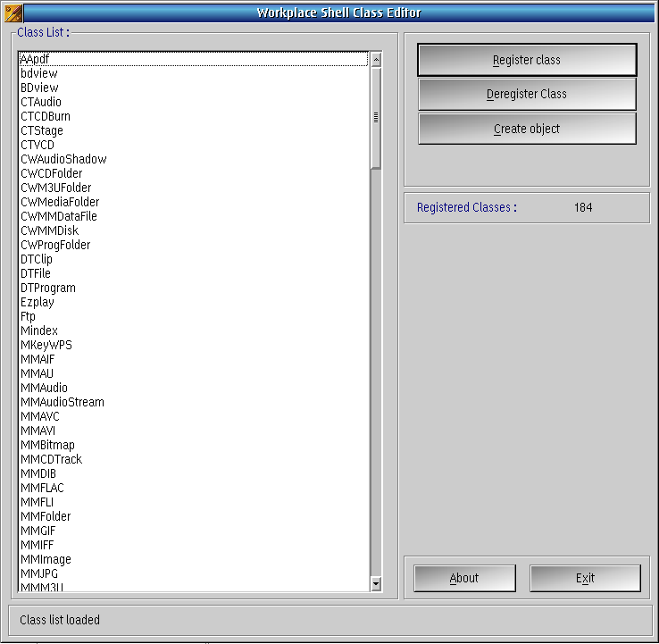Select MMAudioStream in the list
This screenshot has width=659, height=644.
coord(194,402)
